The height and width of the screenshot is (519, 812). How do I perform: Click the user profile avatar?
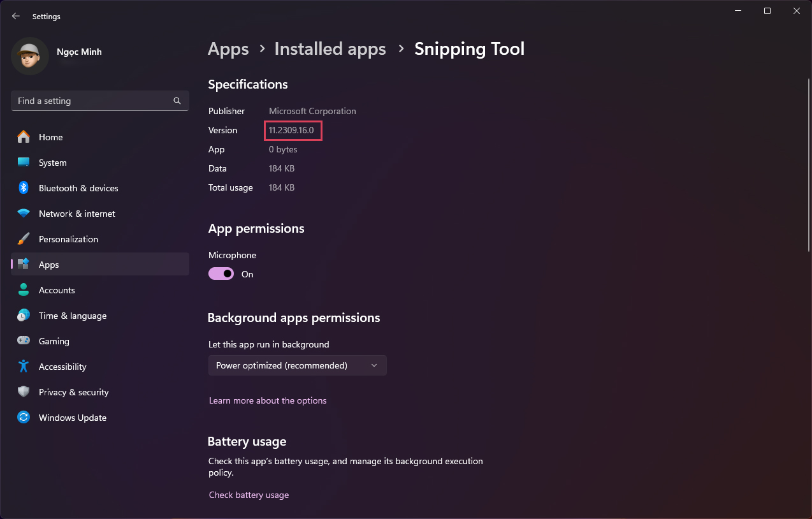tap(30, 56)
